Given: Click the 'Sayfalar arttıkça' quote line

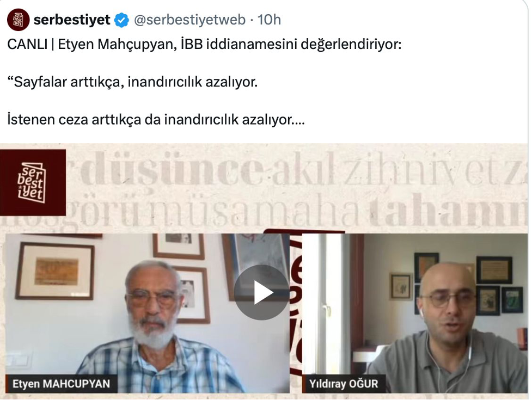Looking at the screenshot, I should coord(132,82).
